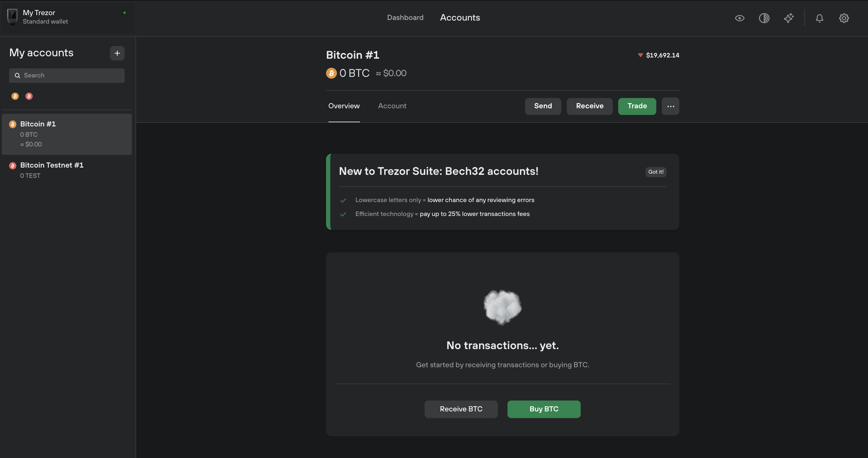Click the cloud illustration above No transactions
Screen dimensions: 868x458
pos(502,307)
